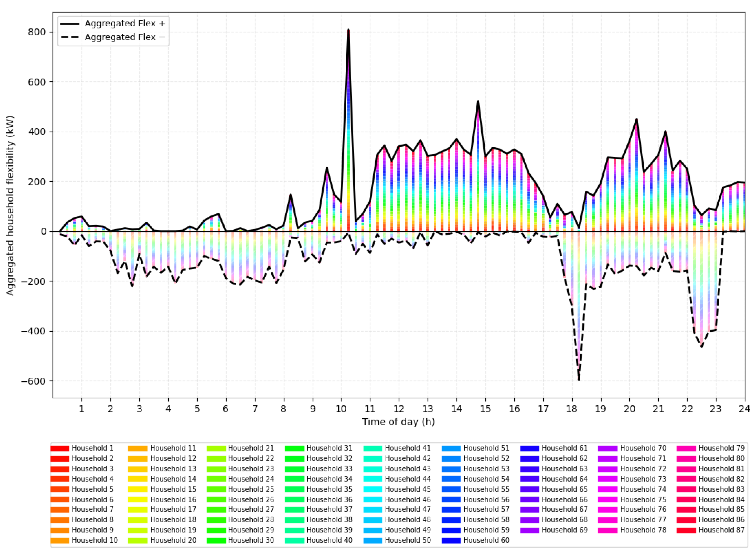756x553 pixels.
Task: Click the Time of day (h) axis label
Action: tap(398, 422)
